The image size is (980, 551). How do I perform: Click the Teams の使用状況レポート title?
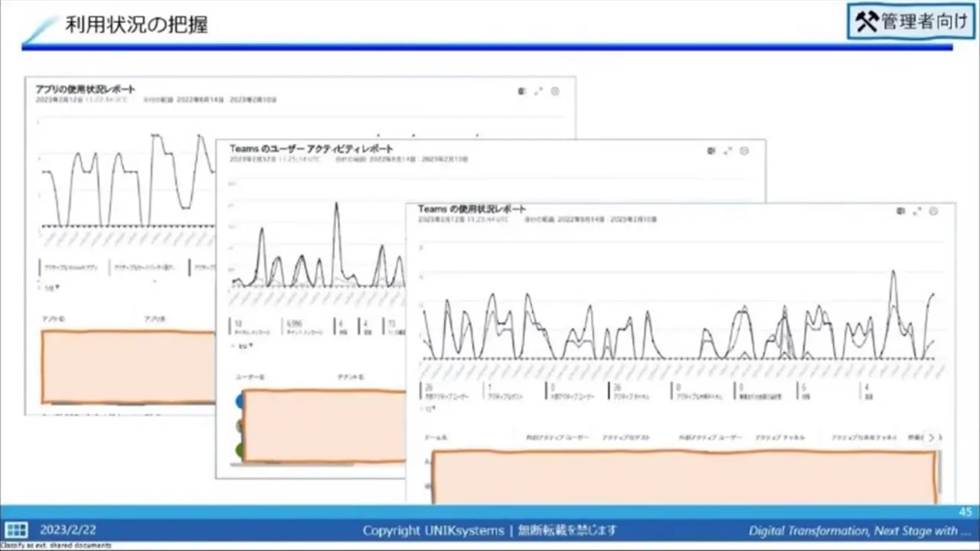coord(472,209)
